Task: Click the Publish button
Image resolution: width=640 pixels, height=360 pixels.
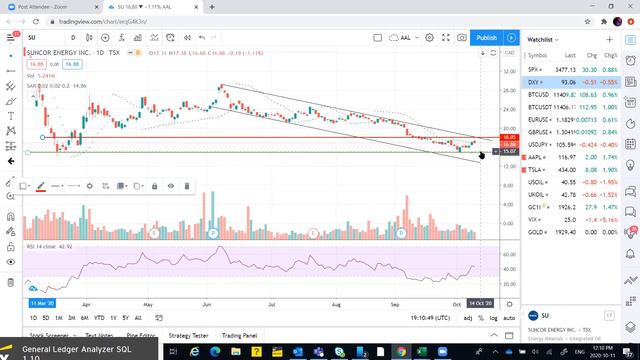Action: point(487,38)
